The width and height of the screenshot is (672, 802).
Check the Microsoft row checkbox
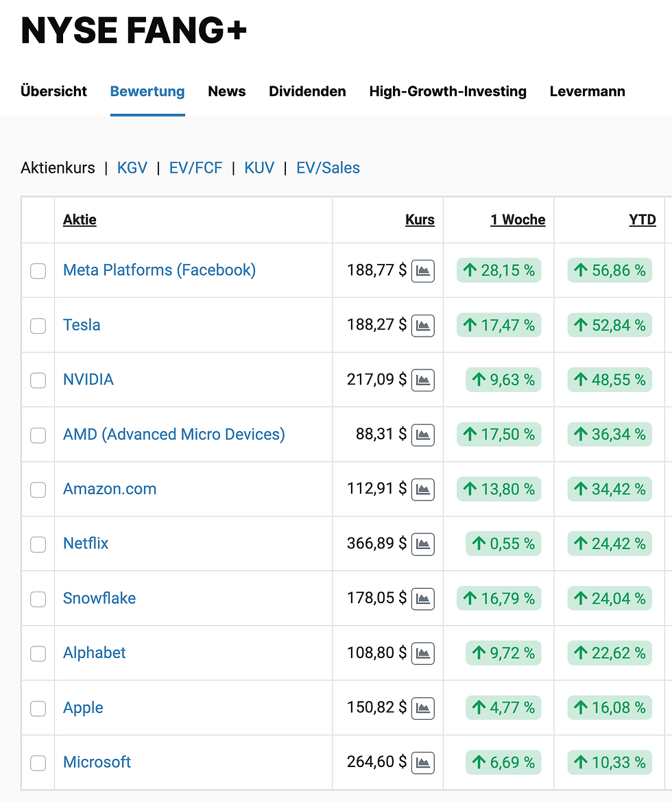point(38,763)
